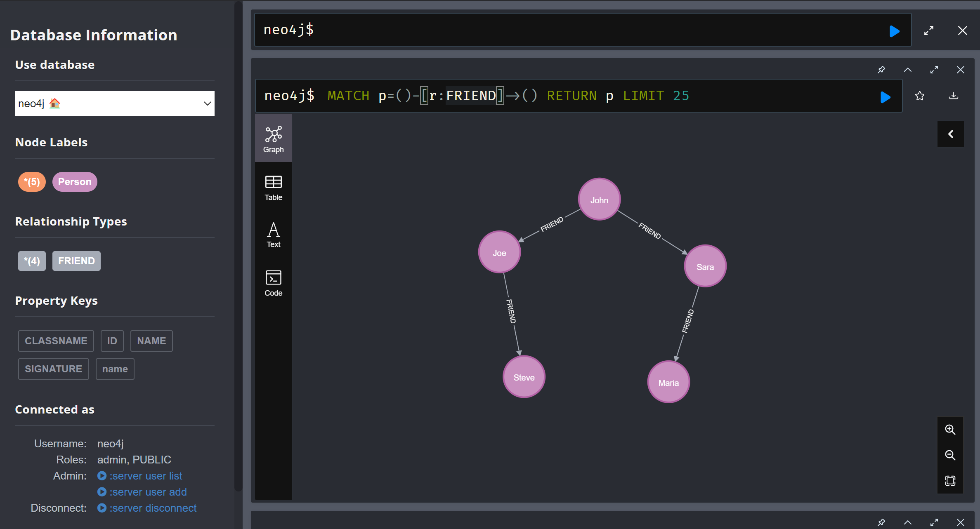Run the :server disconnect command

[x=147, y=508]
